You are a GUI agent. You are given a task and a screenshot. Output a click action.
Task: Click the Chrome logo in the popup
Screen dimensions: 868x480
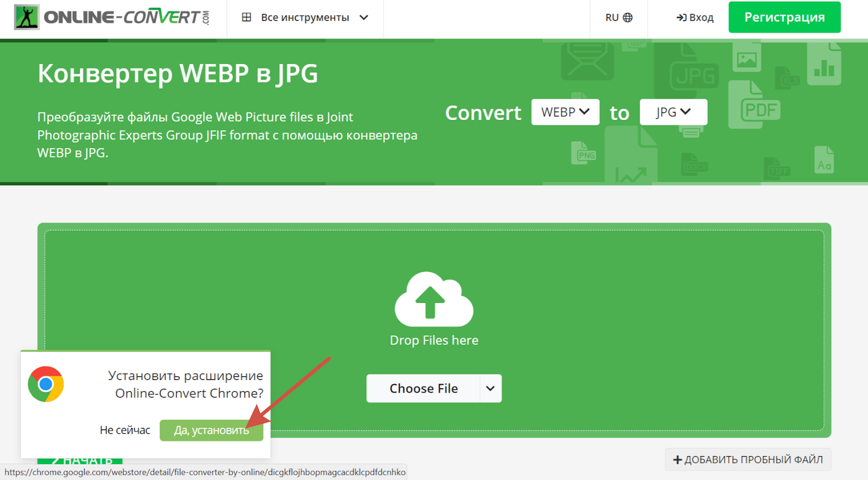[46, 384]
